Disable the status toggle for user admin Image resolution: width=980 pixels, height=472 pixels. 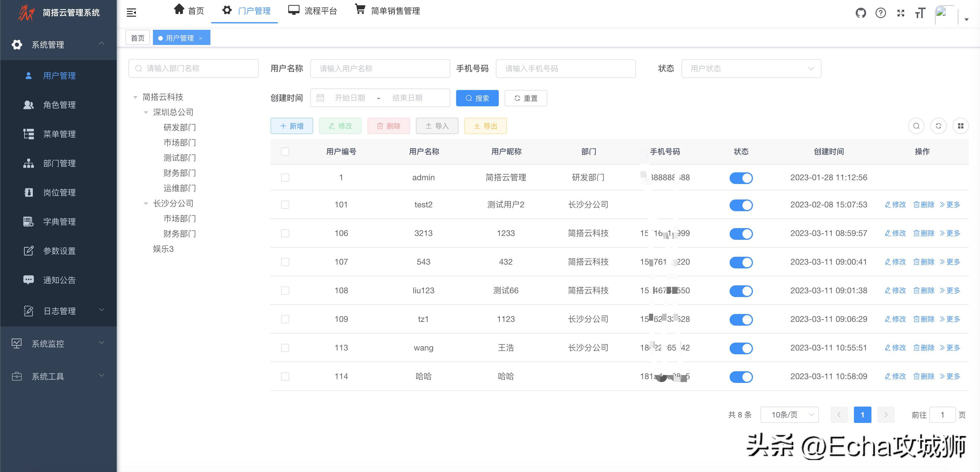pos(741,178)
